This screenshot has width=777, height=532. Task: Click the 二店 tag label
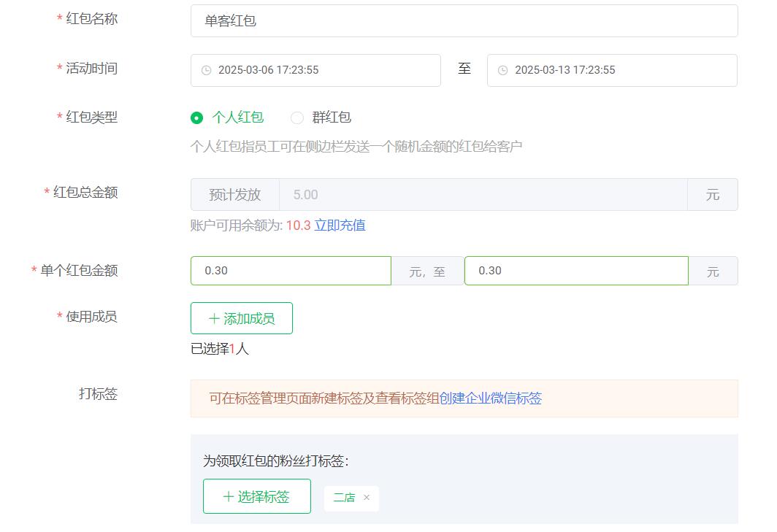click(x=344, y=498)
